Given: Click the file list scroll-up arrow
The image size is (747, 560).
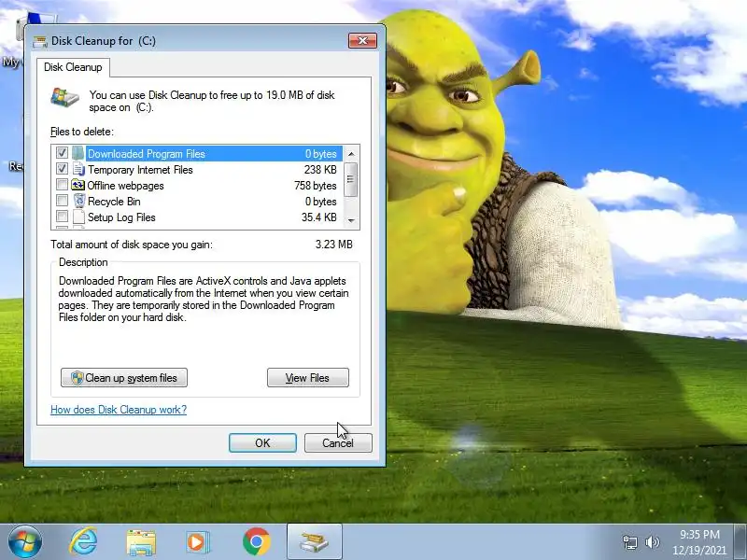Looking at the screenshot, I should pyautogui.click(x=351, y=154).
